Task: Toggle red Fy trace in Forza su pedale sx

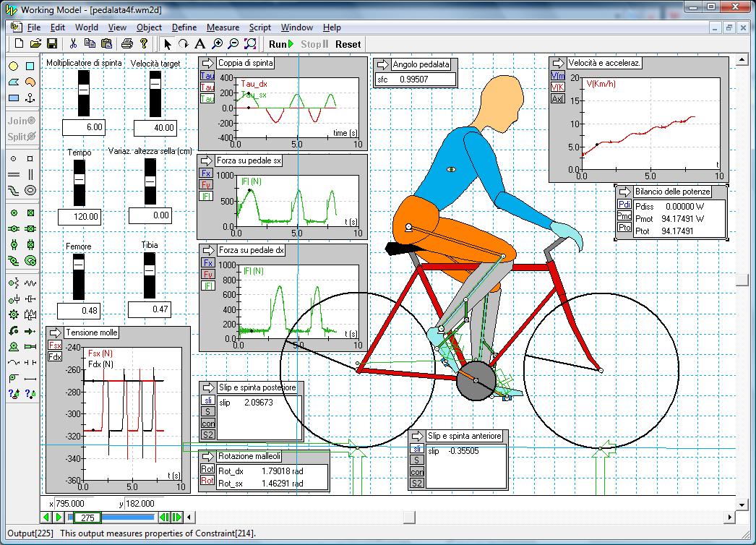Action: [x=207, y=185]
